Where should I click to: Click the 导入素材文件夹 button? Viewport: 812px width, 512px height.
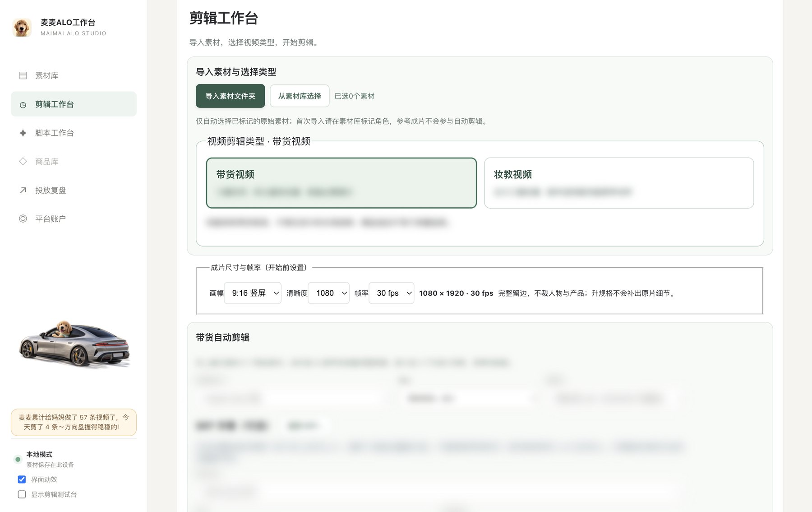coord(231,96)
